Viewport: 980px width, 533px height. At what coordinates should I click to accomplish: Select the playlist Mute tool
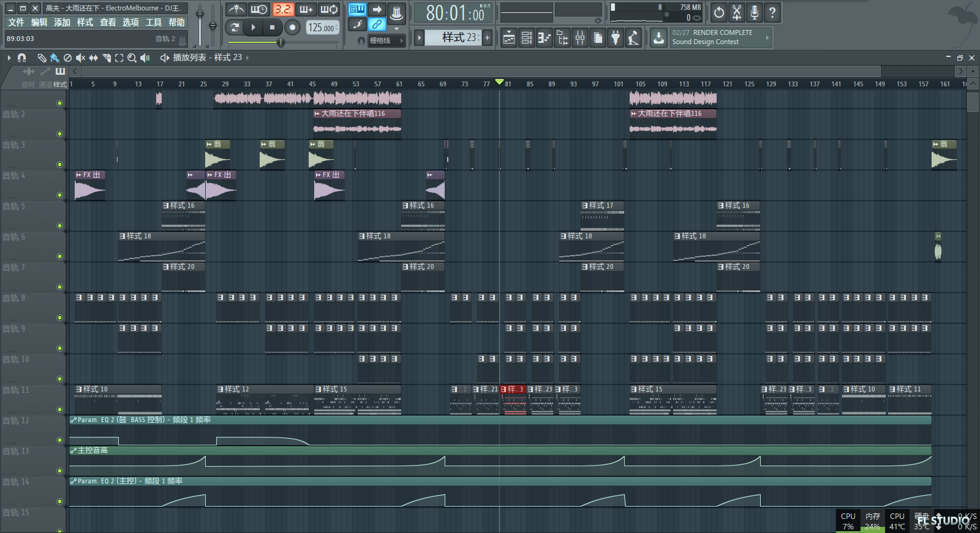pyautogui.click(x=80, y=58)
